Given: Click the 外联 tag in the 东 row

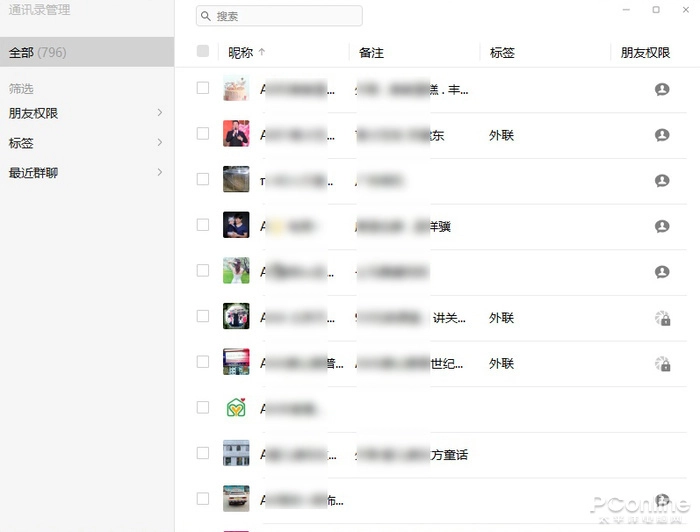Looking at the screenshot, I should click(x=501, y=135).
